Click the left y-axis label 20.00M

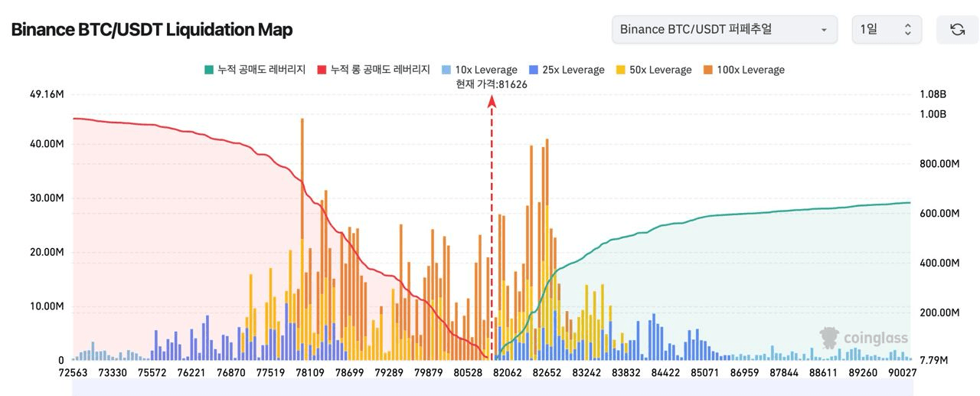point(47,252)
